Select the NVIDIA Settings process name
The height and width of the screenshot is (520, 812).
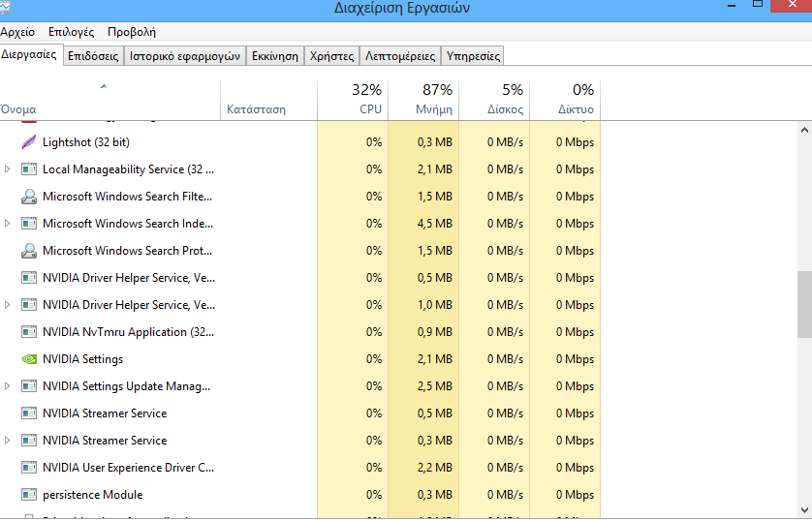pyautogui.click(x=83, y=359)
